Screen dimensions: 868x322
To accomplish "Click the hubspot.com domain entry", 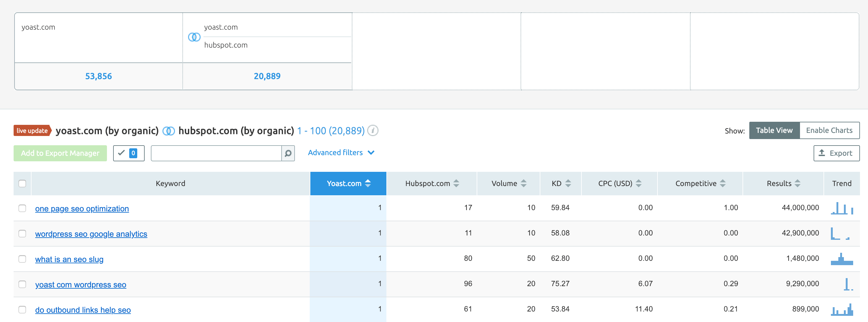I will point(226,45).
